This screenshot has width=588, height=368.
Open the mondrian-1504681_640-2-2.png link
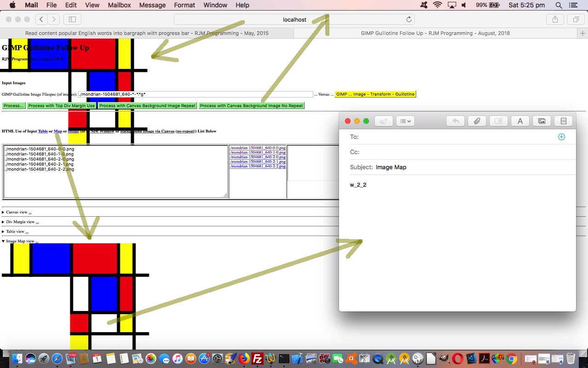coord(257,166)
